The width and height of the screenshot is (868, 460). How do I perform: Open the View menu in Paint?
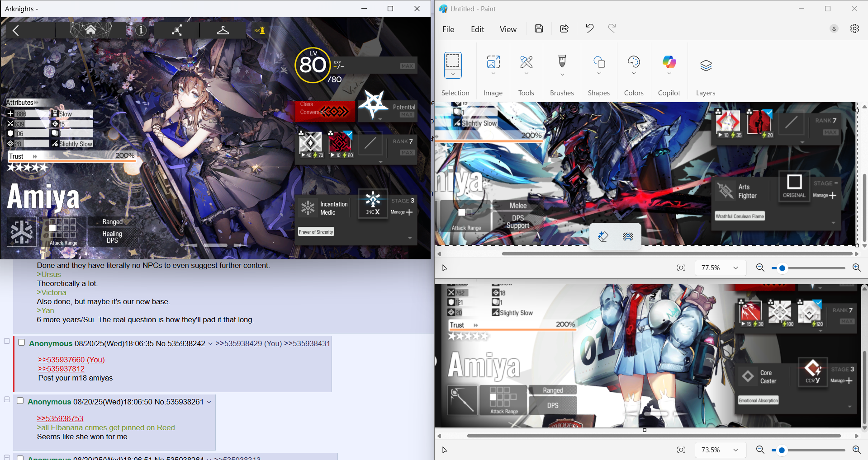508,29
